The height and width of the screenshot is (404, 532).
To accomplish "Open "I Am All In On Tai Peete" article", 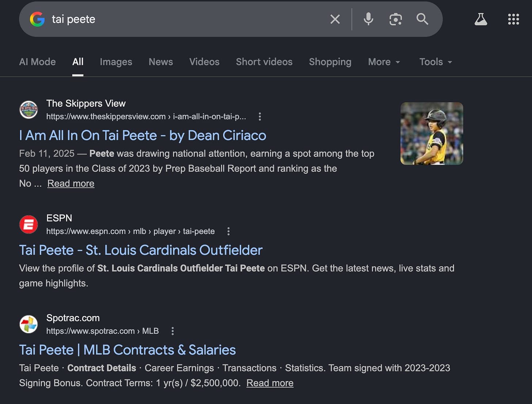I will coord(142,136).
